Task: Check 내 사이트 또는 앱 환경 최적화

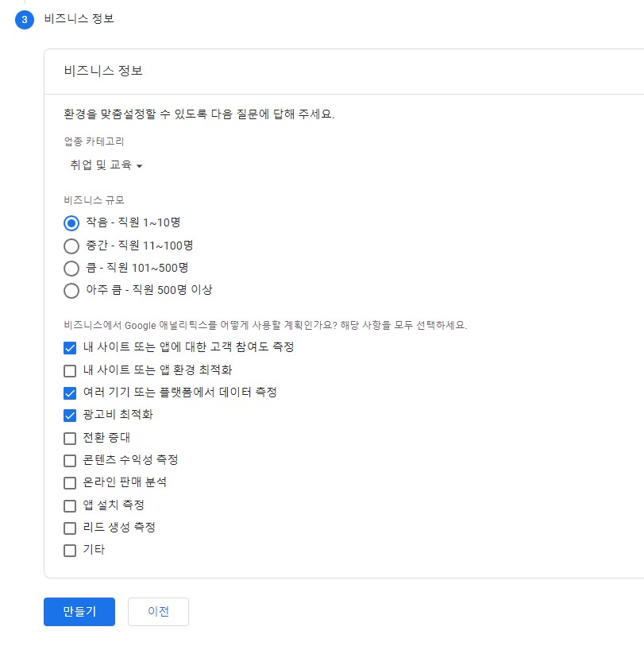Action: point(70,369)
